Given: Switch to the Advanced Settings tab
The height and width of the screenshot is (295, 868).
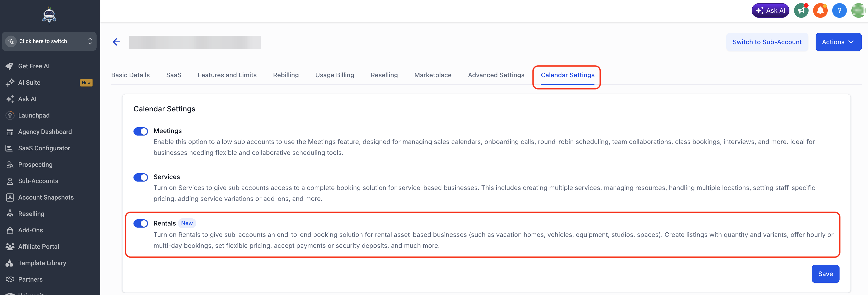Looking at the screenshot, I should (x=496, y=75).
